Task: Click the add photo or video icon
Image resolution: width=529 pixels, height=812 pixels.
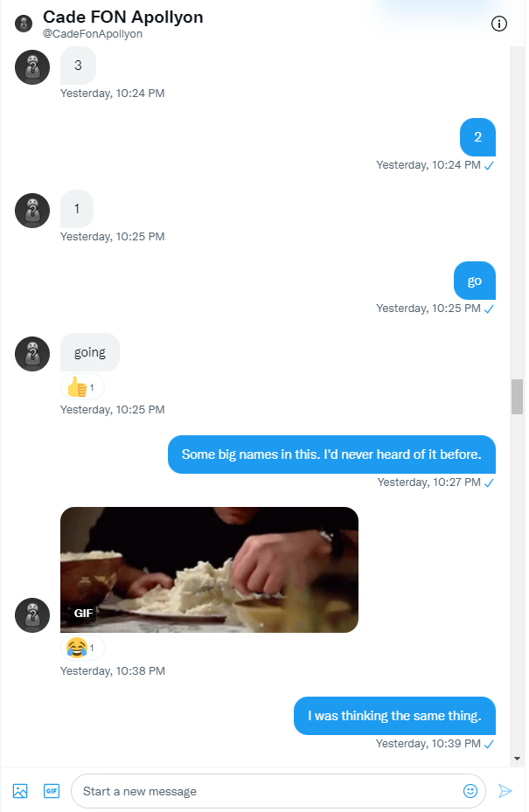Action: (x=20, y=791)
